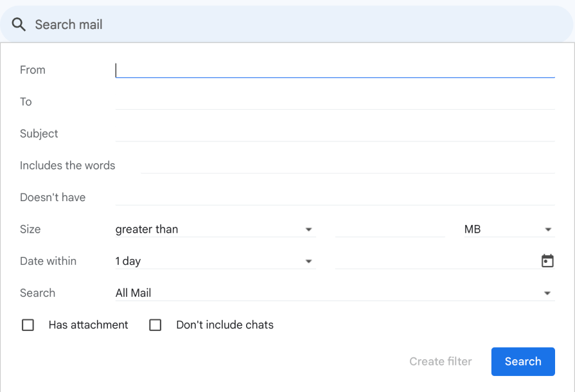Open the date picker calendar icon

[x=547, y=260]
